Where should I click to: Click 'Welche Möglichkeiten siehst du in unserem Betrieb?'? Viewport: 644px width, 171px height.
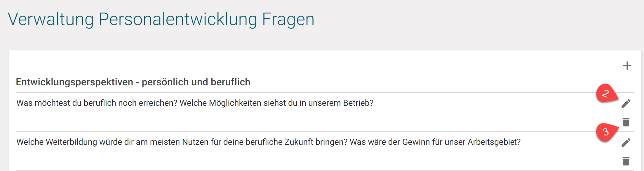(276, 103)
